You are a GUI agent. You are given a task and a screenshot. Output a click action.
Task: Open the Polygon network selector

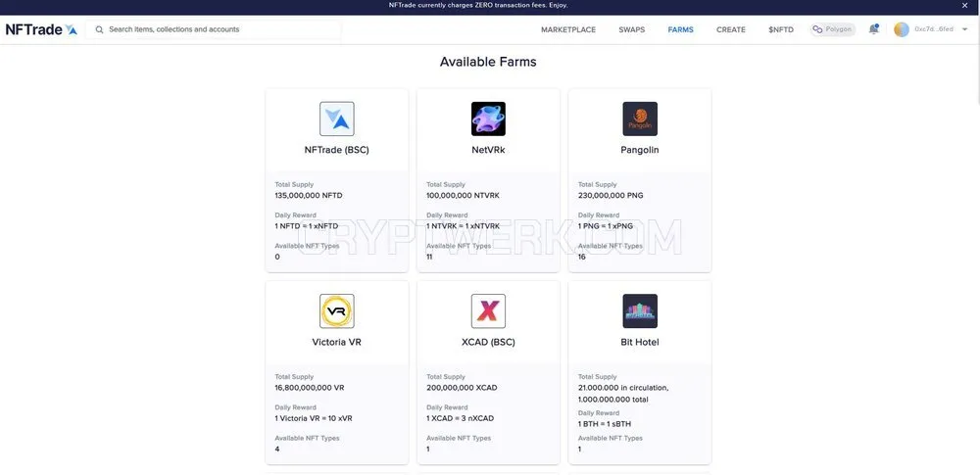click(x=832, y=29)
